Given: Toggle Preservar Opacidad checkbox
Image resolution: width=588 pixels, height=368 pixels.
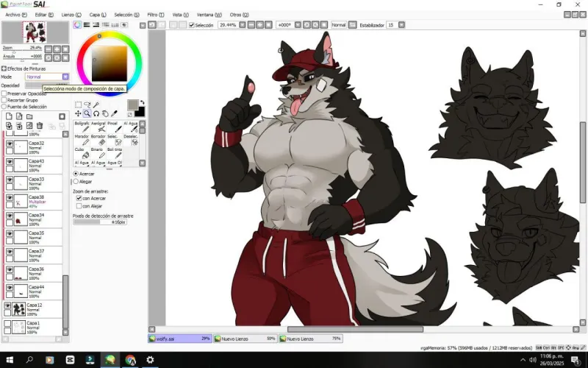Looking at the screenshot, I should pyautogui.click(x=4, y=93).
